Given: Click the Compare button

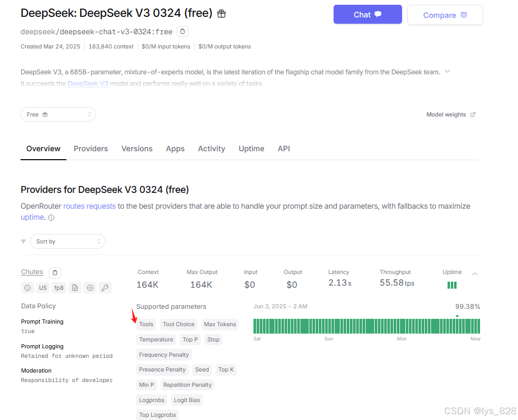Looking at the screenshot, I should 445,15.
